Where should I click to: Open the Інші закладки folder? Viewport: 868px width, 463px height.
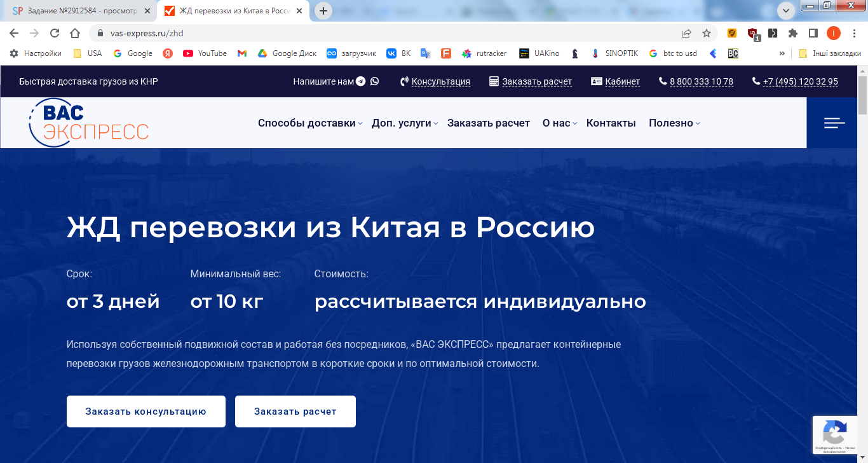[x=829, y=53]
